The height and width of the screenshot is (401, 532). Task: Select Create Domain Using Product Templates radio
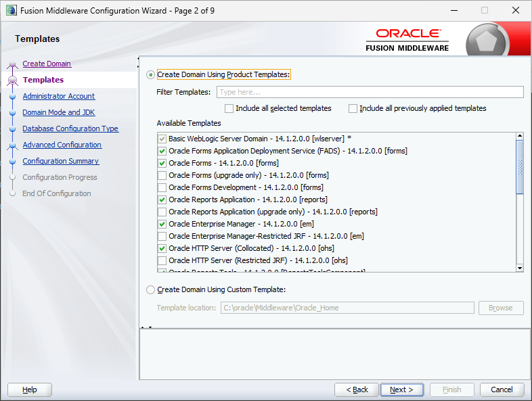(x=151, y=74)
